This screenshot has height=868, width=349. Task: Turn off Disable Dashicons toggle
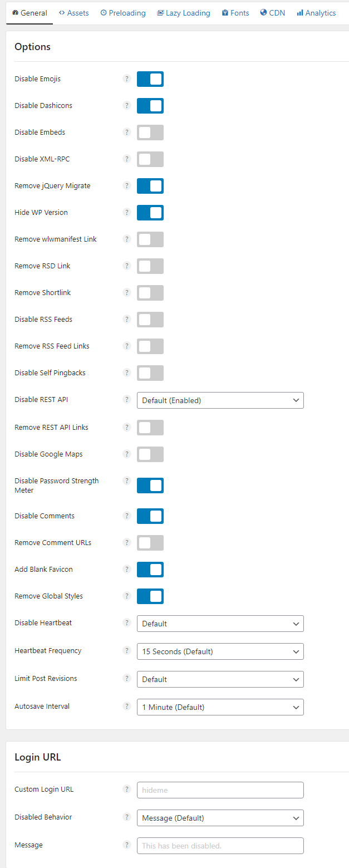[150, 106]
